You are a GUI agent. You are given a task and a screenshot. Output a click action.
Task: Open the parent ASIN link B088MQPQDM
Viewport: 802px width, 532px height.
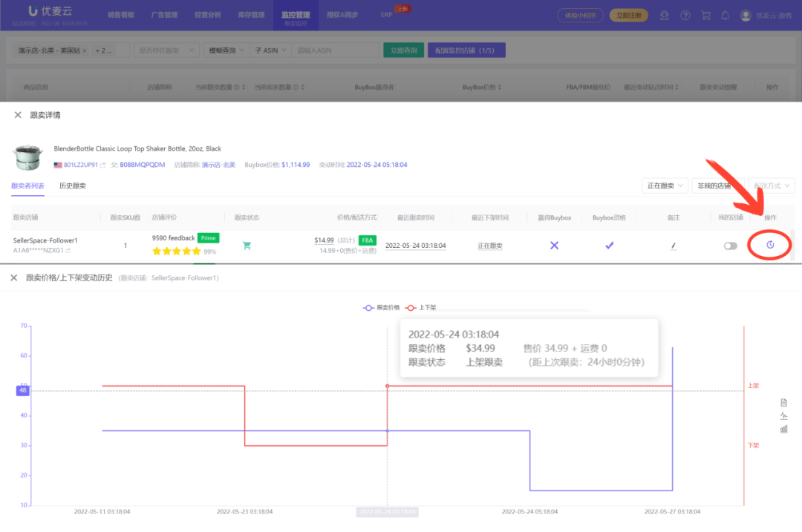(x=141, y=164)
